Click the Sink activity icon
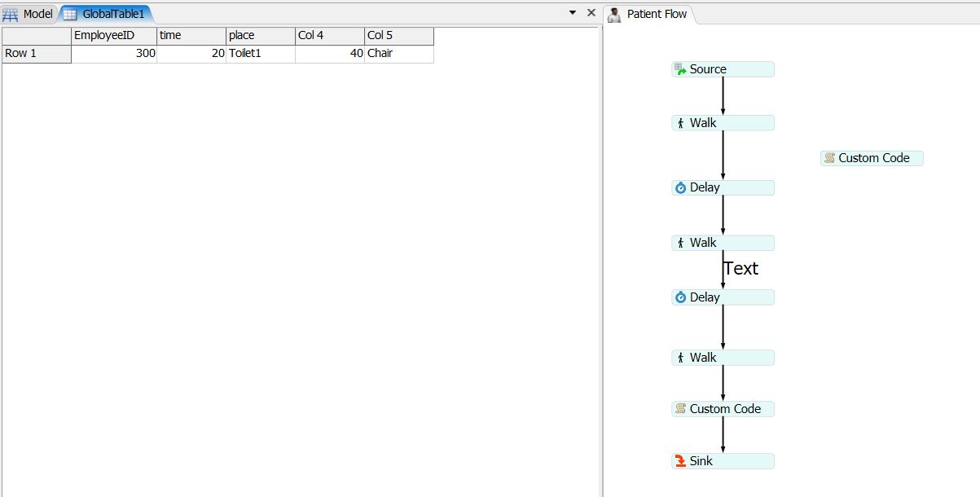This screenshot has height=497, width=980. (x=680, y=461)
